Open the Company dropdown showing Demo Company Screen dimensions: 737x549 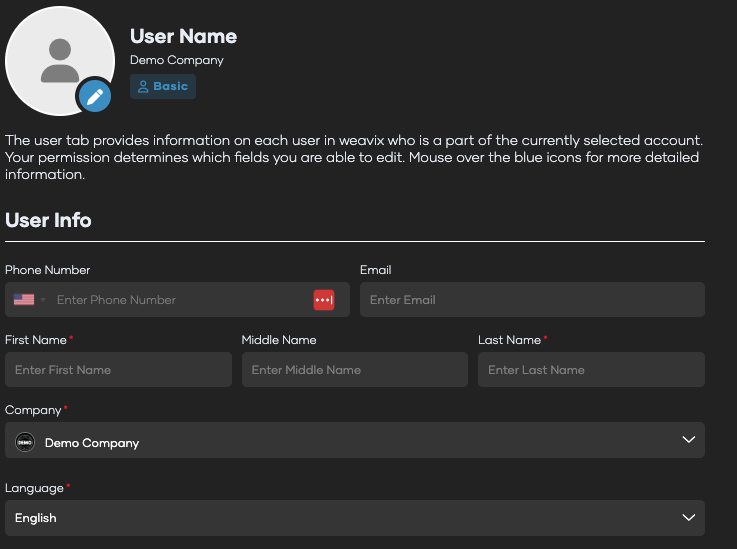[354, 440]
